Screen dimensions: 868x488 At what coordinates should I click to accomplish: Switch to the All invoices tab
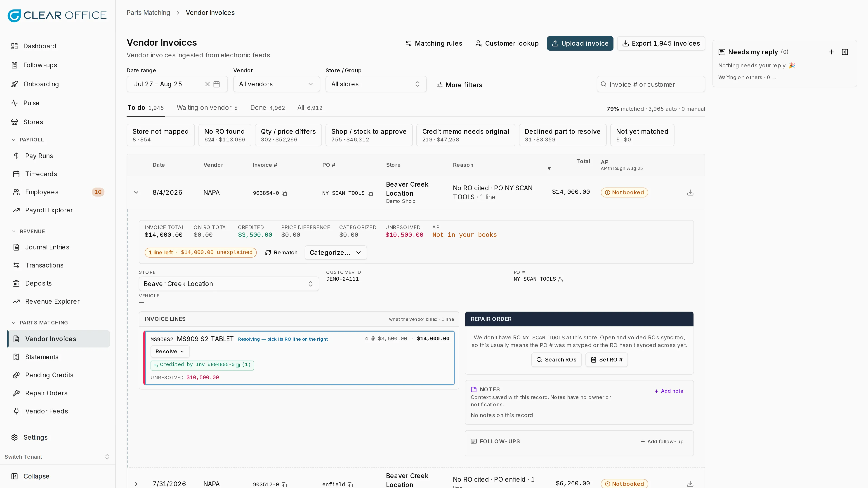[310, 108]
